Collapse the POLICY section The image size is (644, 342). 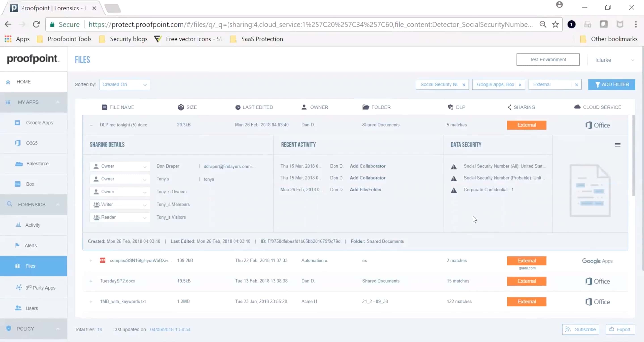[x=58, y=329]
